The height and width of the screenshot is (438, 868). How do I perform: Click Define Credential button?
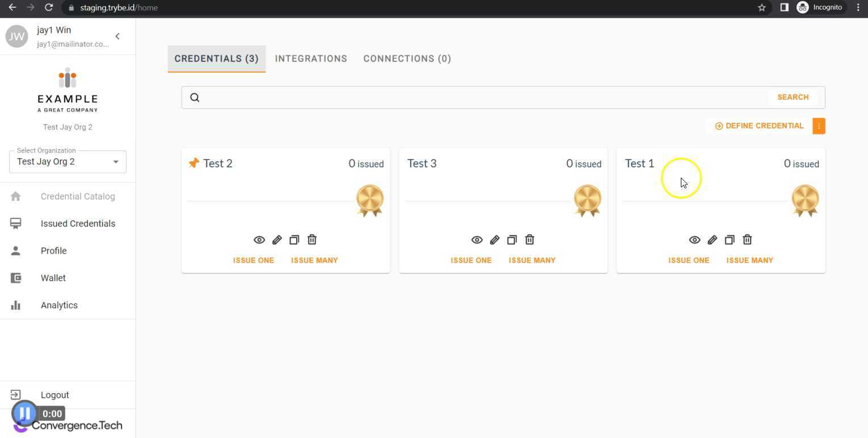tap(759, 126)
